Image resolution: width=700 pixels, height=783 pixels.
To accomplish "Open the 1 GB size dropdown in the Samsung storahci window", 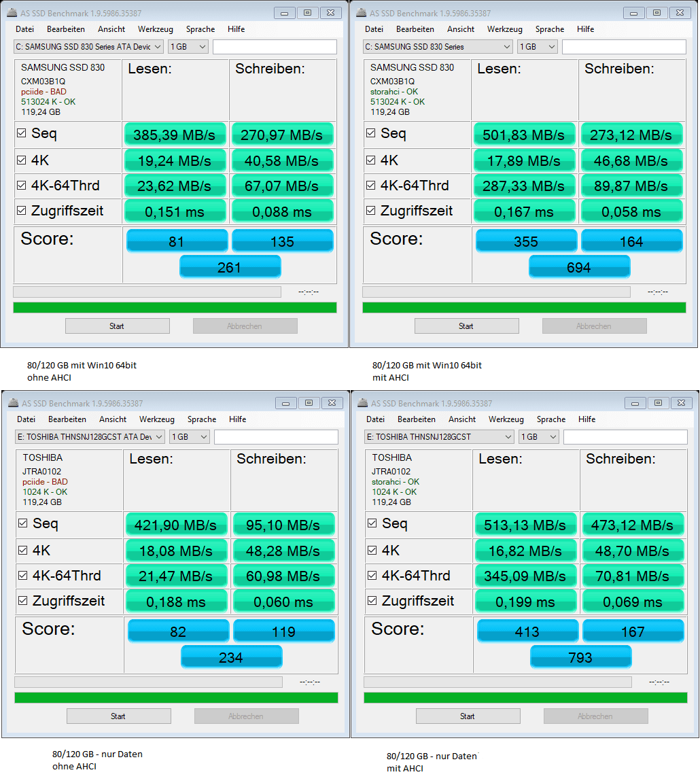I will tap(538, 46).
